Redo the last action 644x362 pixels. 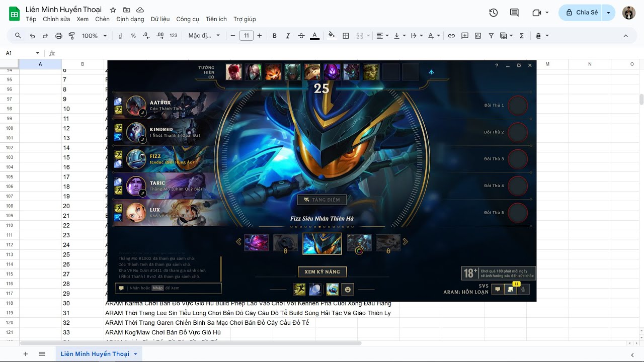[x=45, y=36]
